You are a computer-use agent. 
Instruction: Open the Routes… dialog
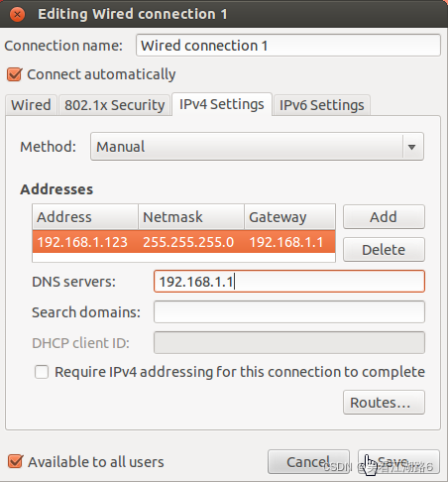(384, 403)
